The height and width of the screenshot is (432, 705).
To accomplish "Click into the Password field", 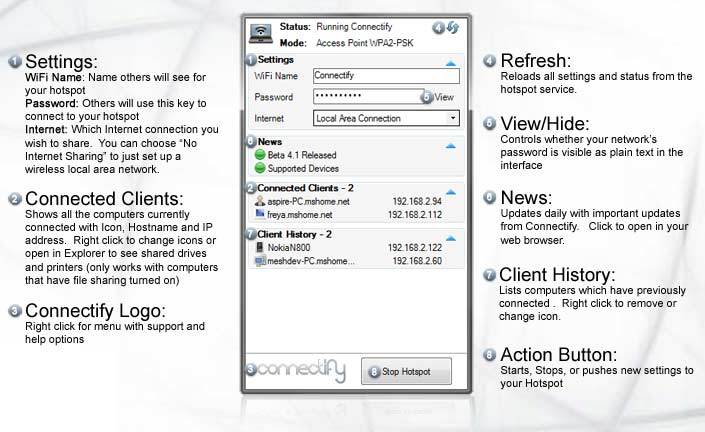I will tap(368, 96).
